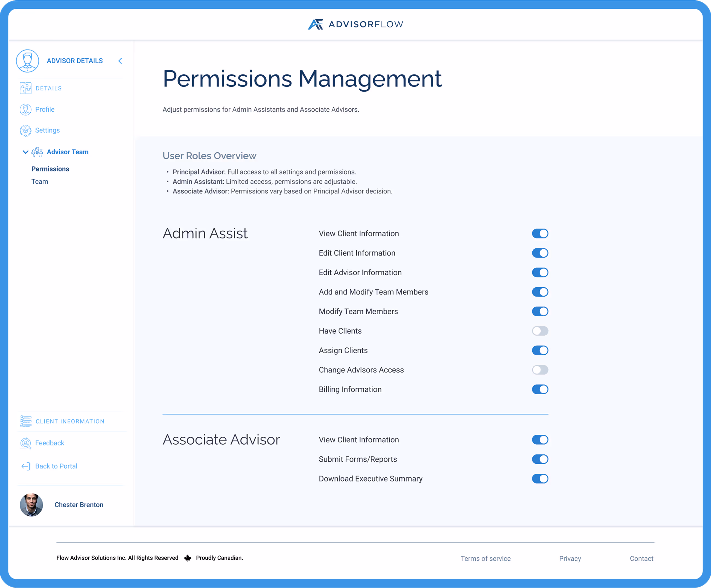This screenshot has height=588, width=711.
Task: Open Profile via its avatar icon
Action: click(x=25, y=109)
